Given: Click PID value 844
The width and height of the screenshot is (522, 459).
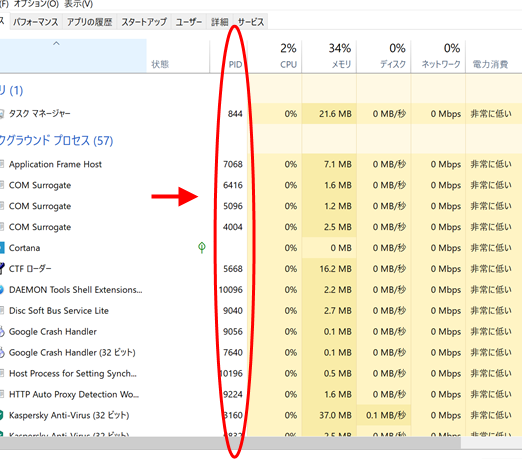Looking at the screenshot, I should tap(235, 114).
